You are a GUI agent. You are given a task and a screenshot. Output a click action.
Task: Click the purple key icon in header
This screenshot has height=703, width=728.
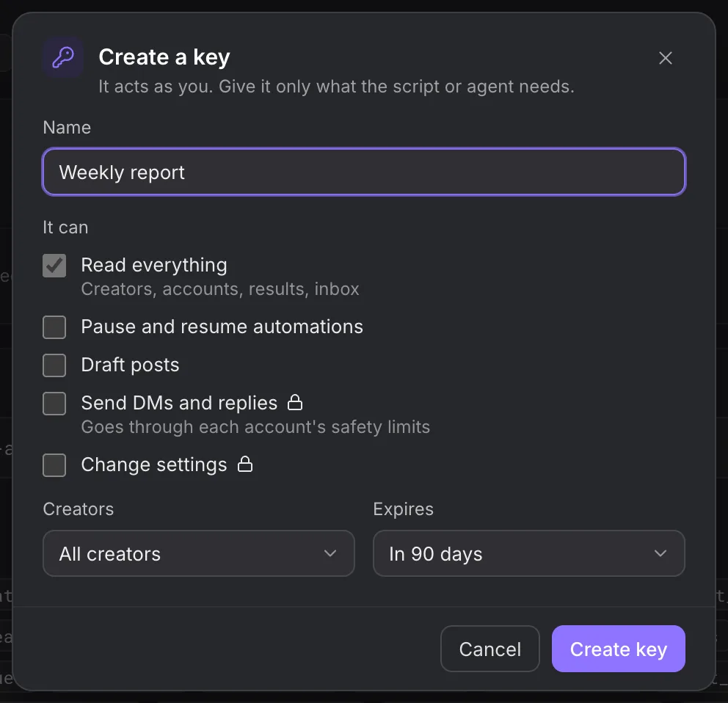tap(62, 57)
